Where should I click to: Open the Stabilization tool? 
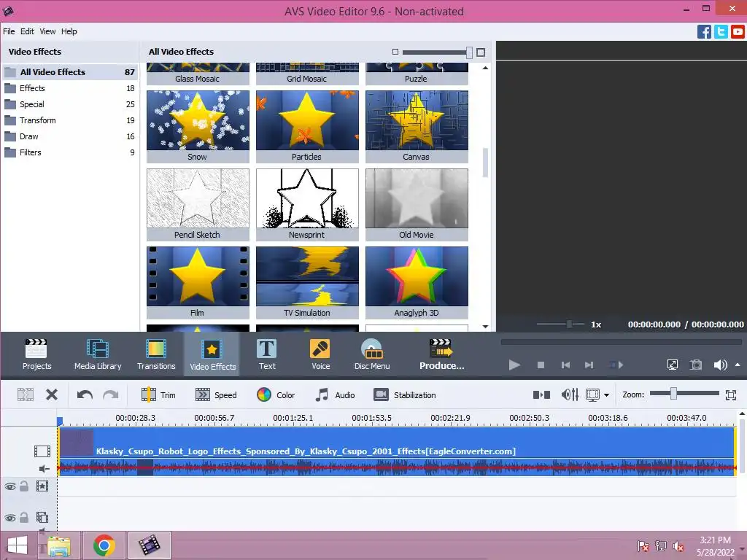[404, 394]
